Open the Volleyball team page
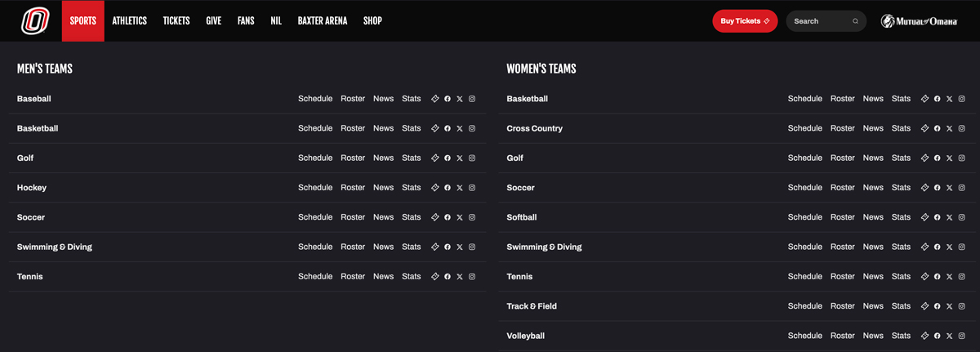Viewport: 980px width, 352px height. tap(525, 336)
